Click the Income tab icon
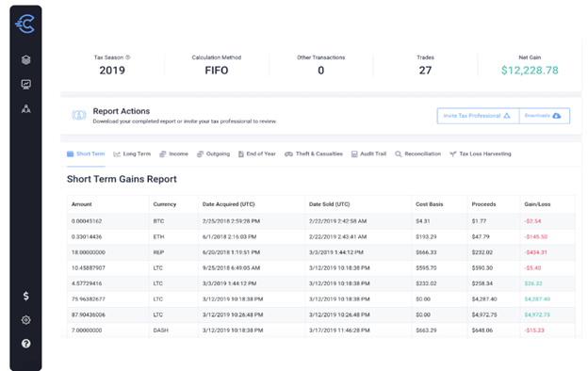This screenshot has width=588, height=371. point(162,154)
